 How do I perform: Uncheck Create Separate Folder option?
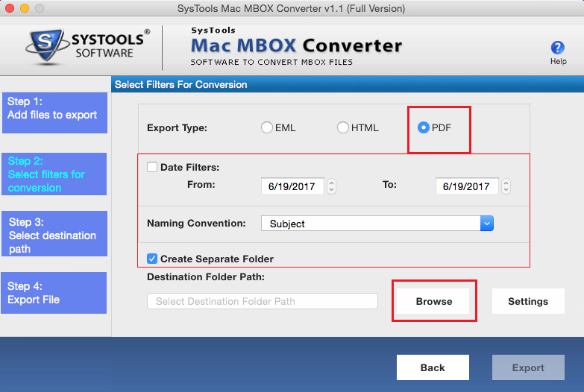pos(153,259)
